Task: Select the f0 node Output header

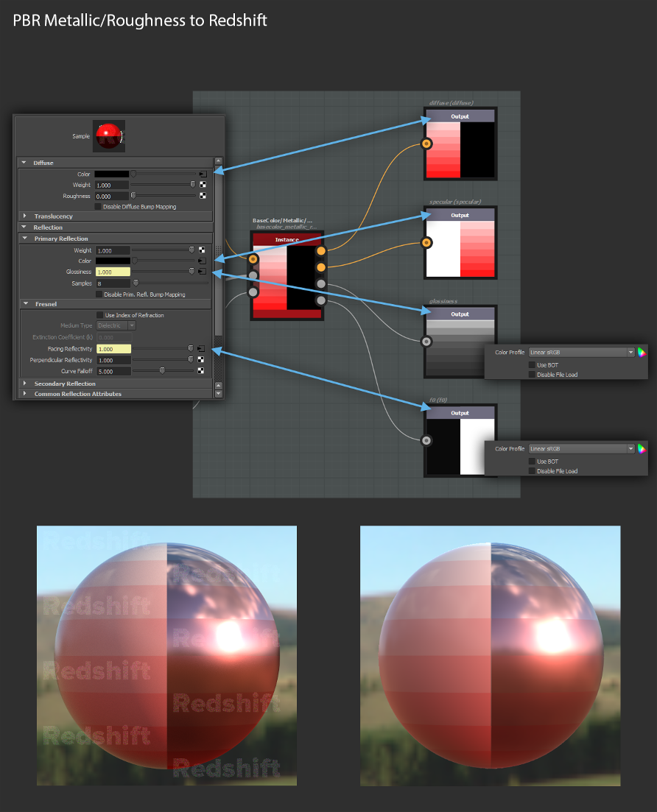Action: tap(460, 413)
